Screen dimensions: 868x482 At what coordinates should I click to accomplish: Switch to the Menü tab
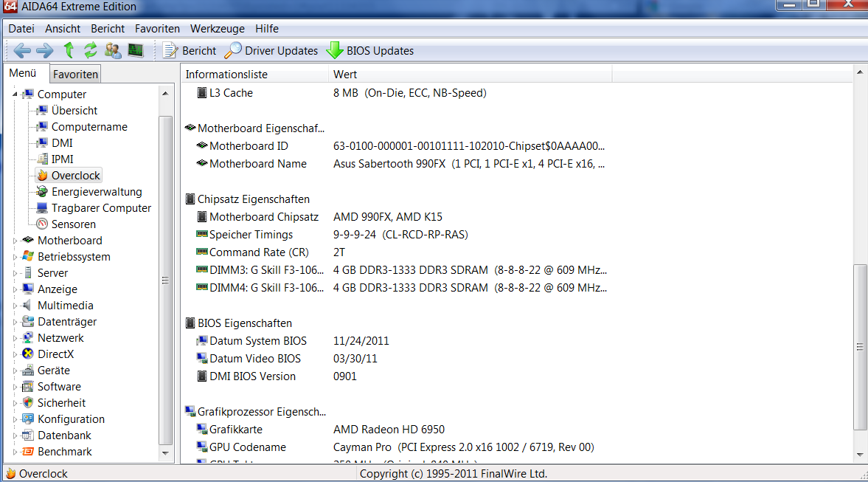point(23,73)
